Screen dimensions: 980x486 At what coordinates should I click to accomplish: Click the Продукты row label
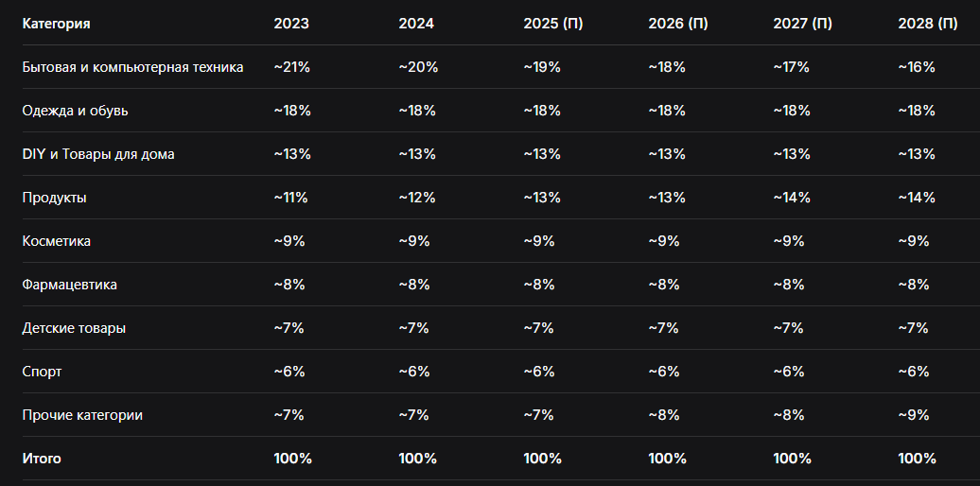[54, 198]
